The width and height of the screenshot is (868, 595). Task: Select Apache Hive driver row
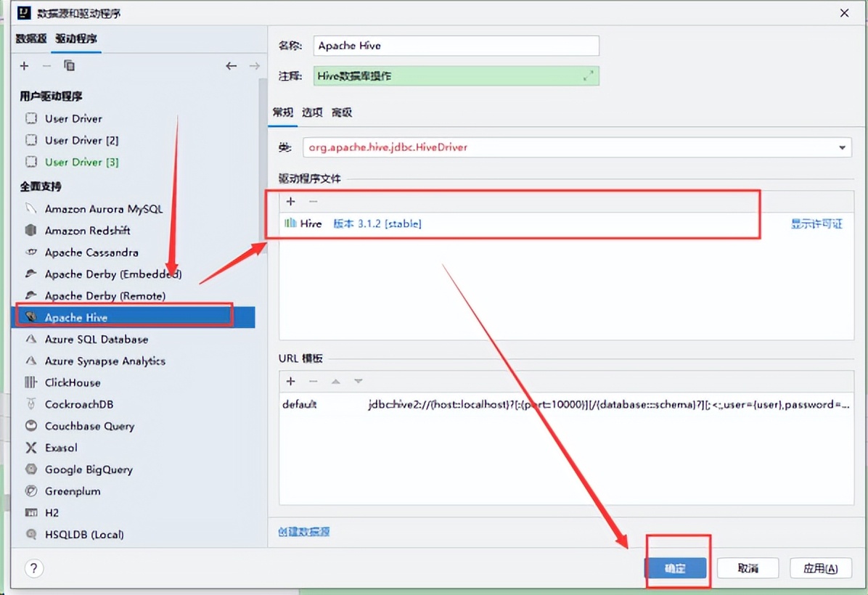pos(134,317)
